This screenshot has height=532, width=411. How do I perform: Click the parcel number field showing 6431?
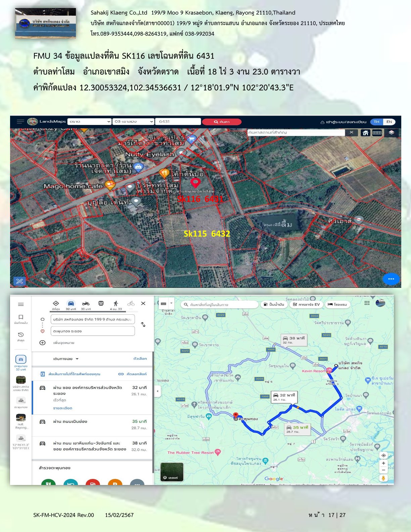(x=178, y=122)
